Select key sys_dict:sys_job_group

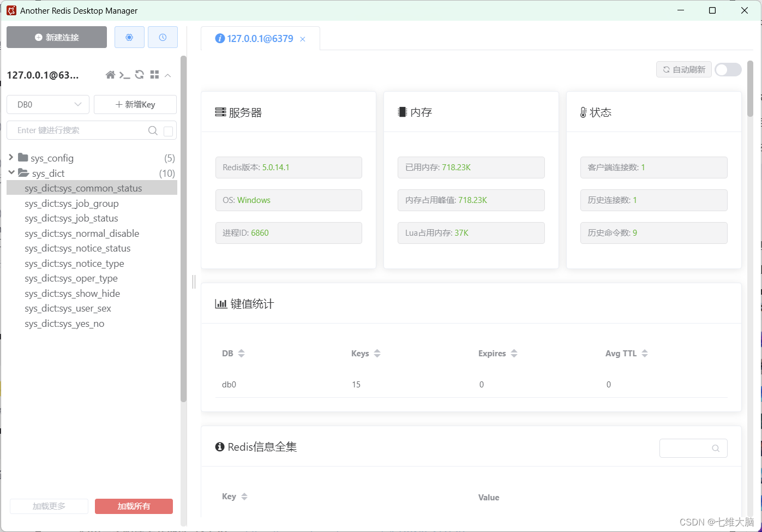[x=92, y=204]
